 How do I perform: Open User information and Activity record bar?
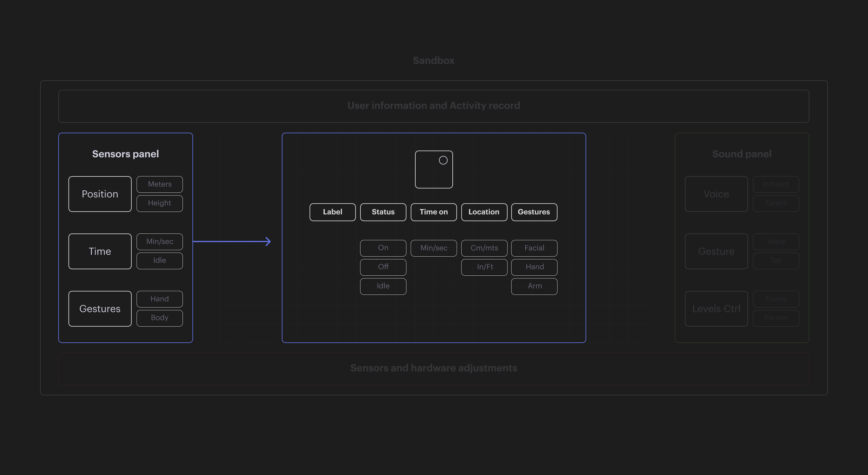(x=434, y=106)
